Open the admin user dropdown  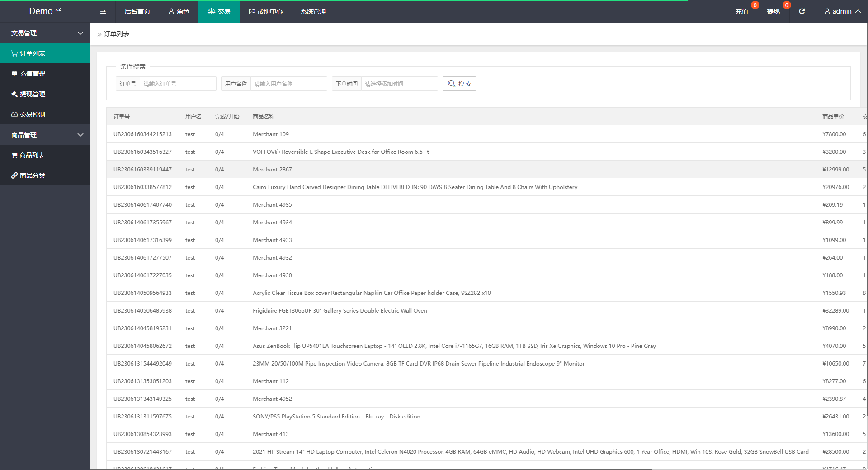pyautogui.click(x=842, y=11)
